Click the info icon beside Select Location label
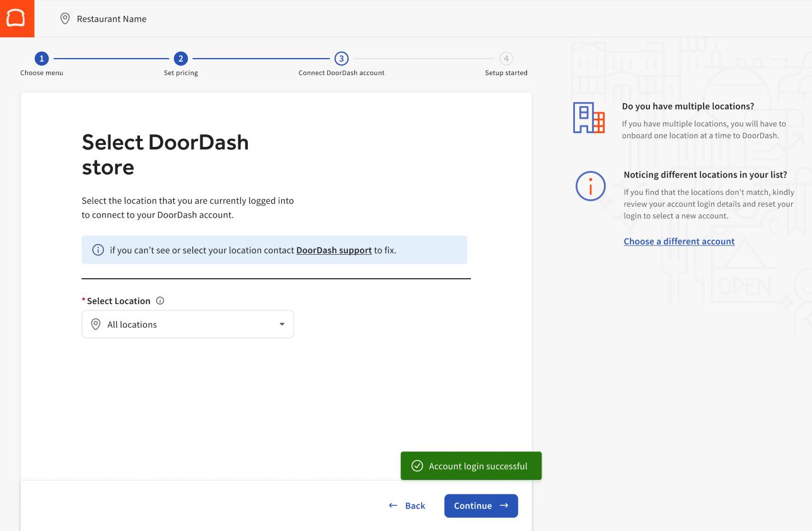The image size is (812, 531). pyautogui.click(x=159, y=301)
